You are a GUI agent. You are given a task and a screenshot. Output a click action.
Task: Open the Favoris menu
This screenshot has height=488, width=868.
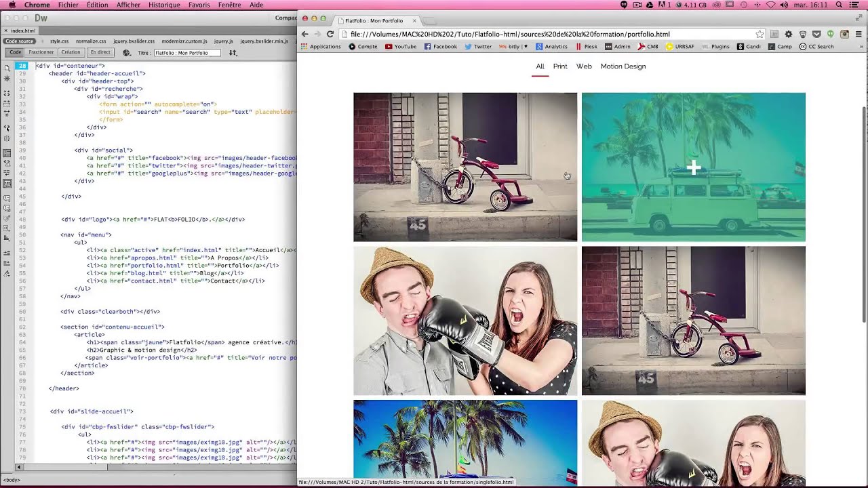click(x=199, y=5)
